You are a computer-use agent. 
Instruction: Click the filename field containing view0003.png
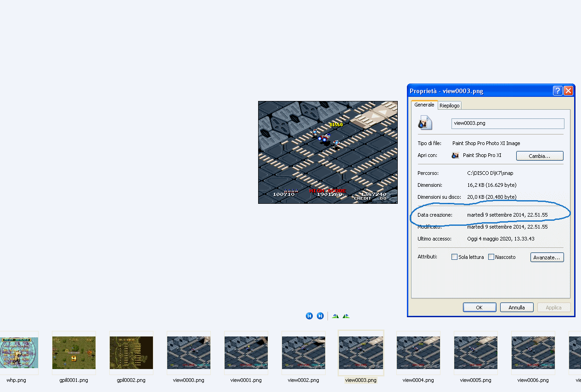point(508,123)
